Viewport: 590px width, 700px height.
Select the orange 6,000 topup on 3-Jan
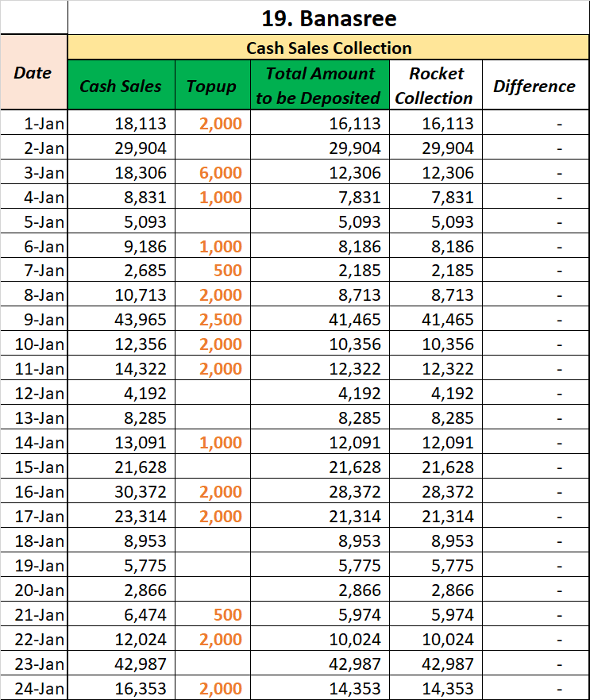tap(213, 172)
